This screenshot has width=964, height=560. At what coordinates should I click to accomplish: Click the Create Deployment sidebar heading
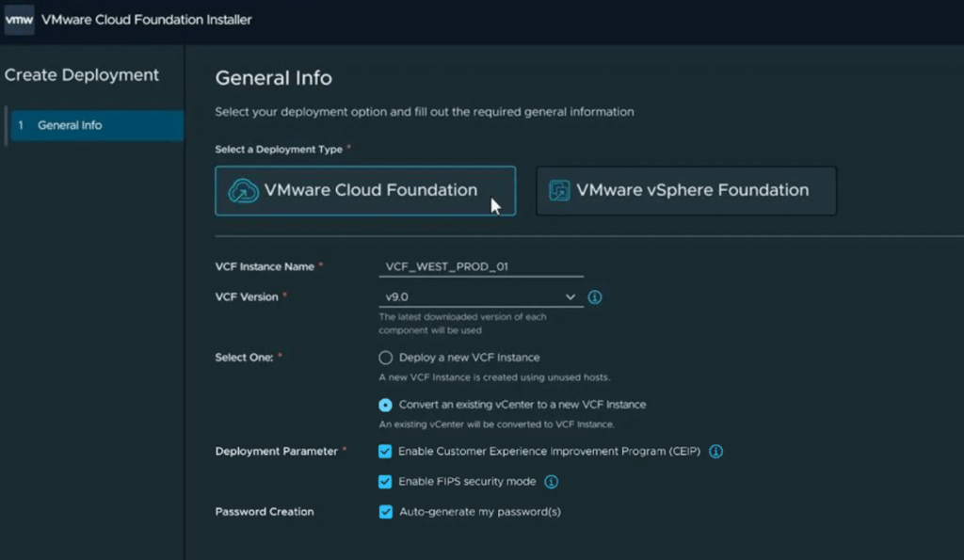82,75
